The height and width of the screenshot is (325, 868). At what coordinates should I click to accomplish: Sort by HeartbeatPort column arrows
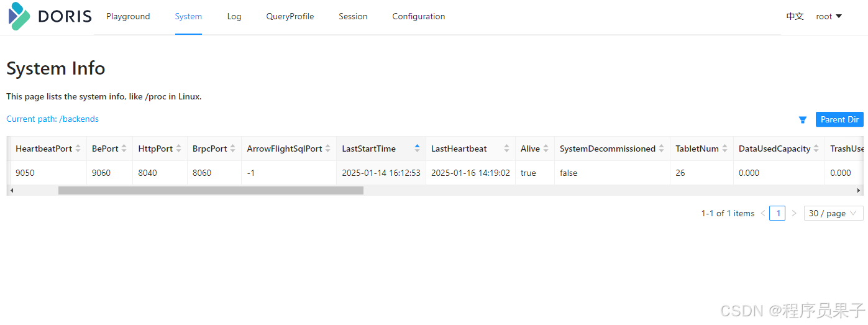click(78, 149)
